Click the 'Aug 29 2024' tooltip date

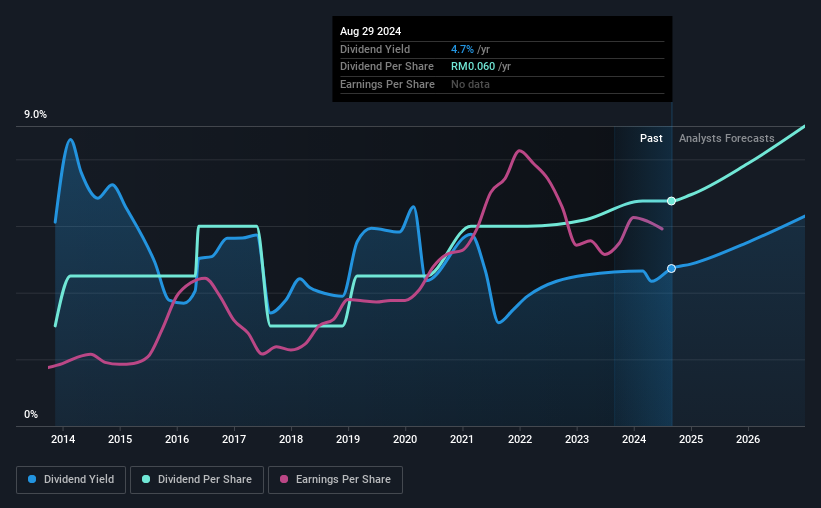[x=370, y=31]
